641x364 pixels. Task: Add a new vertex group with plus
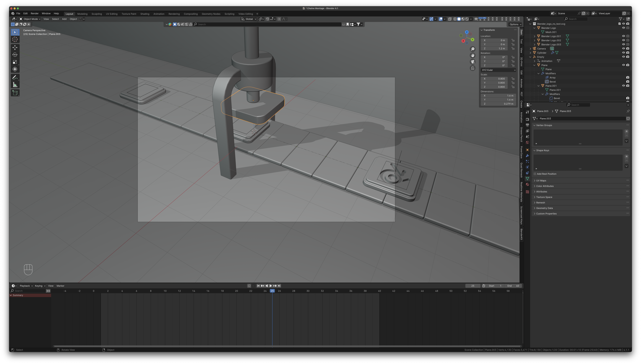click(626, 132)
